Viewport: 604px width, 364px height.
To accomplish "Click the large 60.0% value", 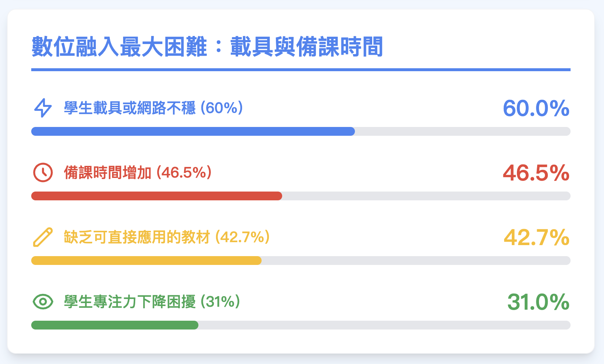I will (x=536, y=108).
